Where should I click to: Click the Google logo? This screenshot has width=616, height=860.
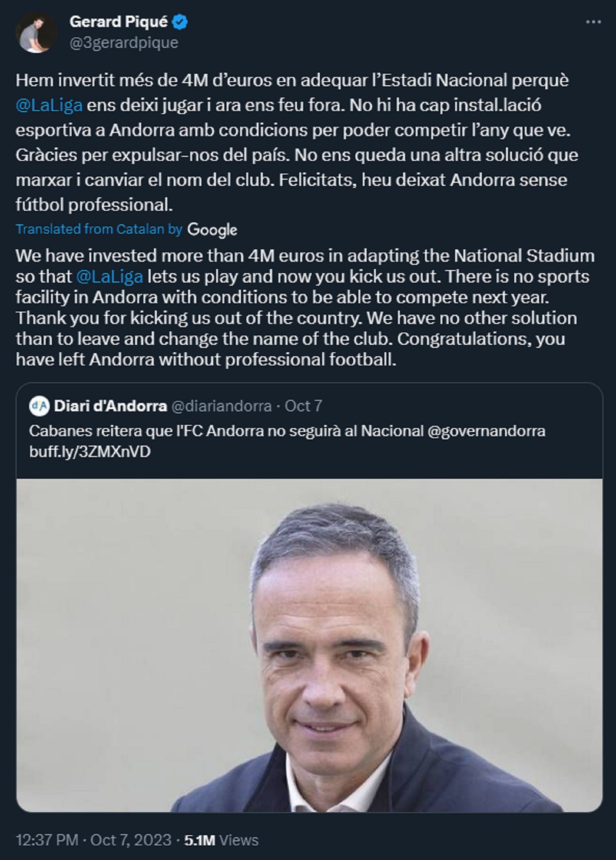[x=212, y=230]
